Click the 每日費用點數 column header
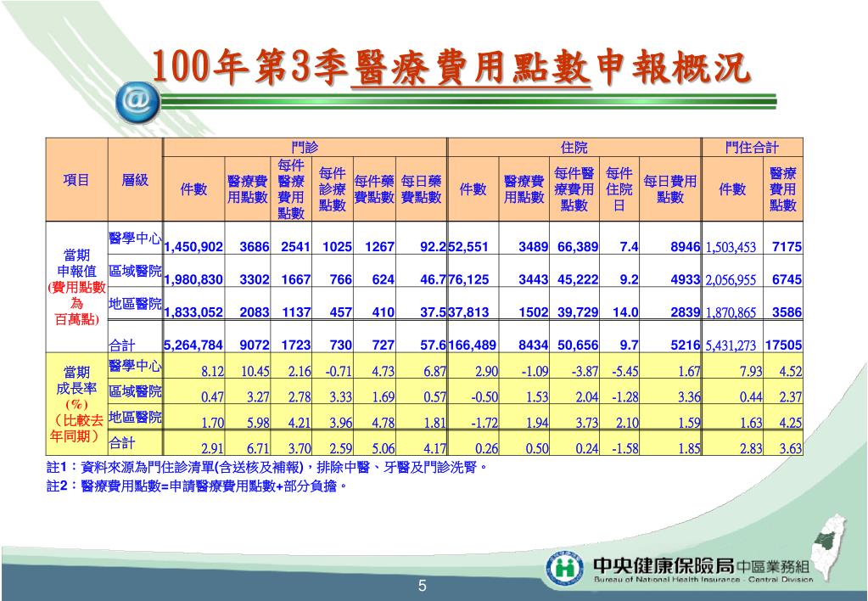 click(x=669, y=189)
